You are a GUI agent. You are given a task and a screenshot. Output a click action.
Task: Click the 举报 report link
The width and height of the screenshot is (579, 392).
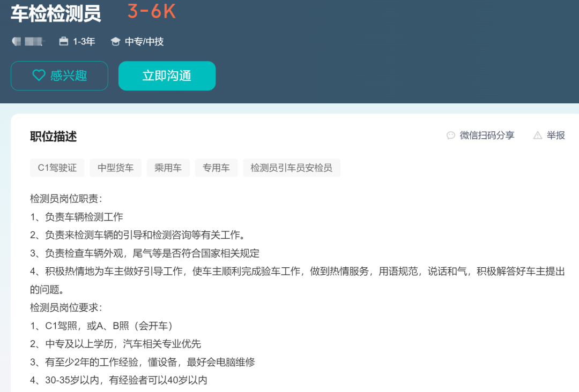[x=556, y=135]
